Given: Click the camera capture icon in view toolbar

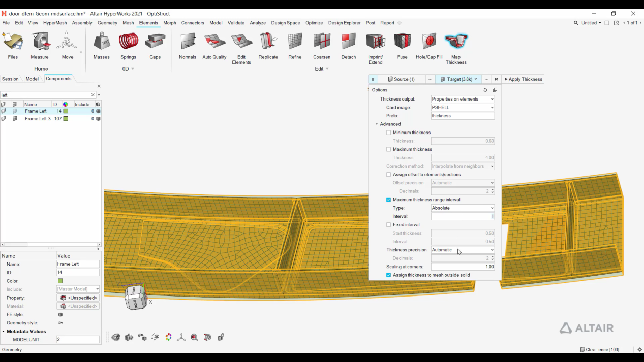Looking at the screenshot, I should (x=129, y=337).
